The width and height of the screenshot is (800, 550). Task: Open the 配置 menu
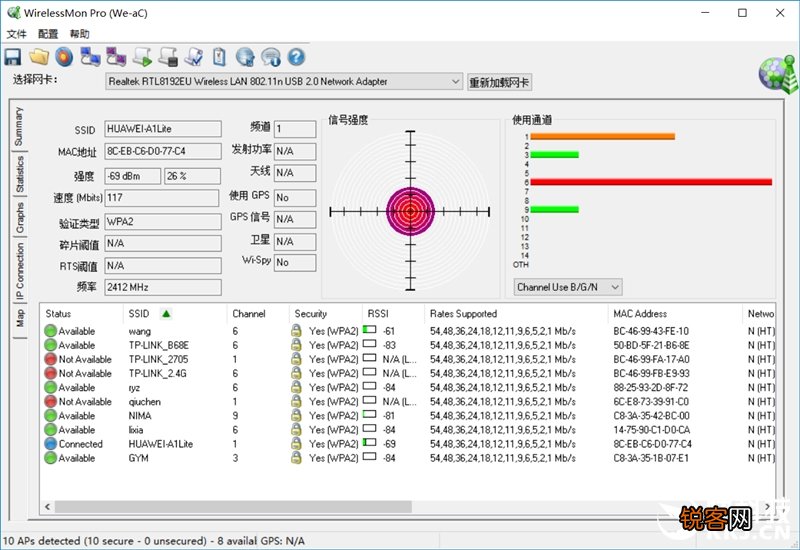[48, 34]
